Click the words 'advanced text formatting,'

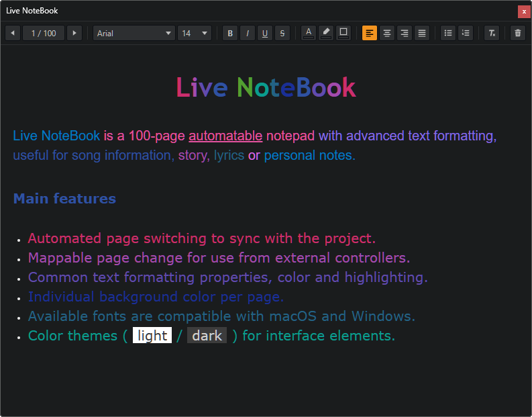pos(421,136)
